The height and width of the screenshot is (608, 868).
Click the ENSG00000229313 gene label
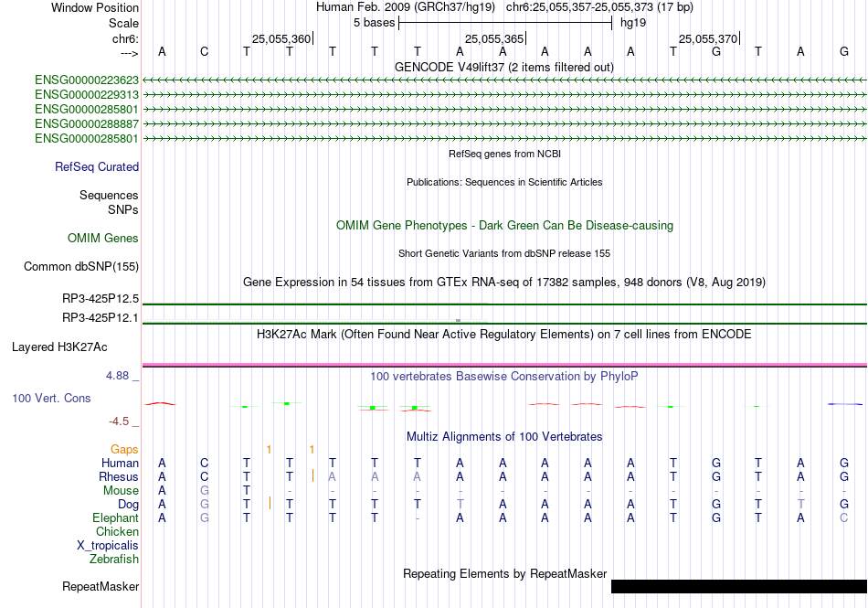click(87, 95)
